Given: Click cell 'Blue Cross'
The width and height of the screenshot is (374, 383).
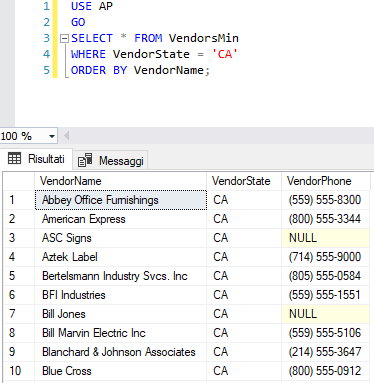Looking at the screenshot, I should (121, 371).
